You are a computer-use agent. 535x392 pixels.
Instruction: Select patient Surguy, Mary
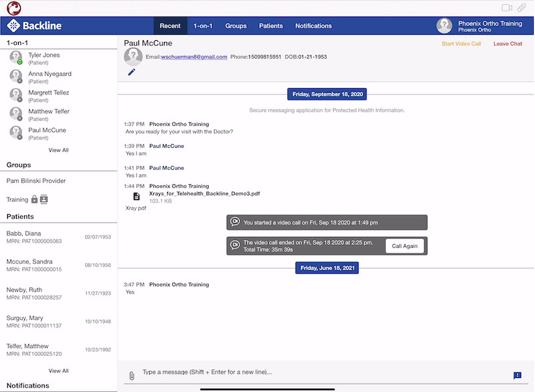[x=59, y=322]
